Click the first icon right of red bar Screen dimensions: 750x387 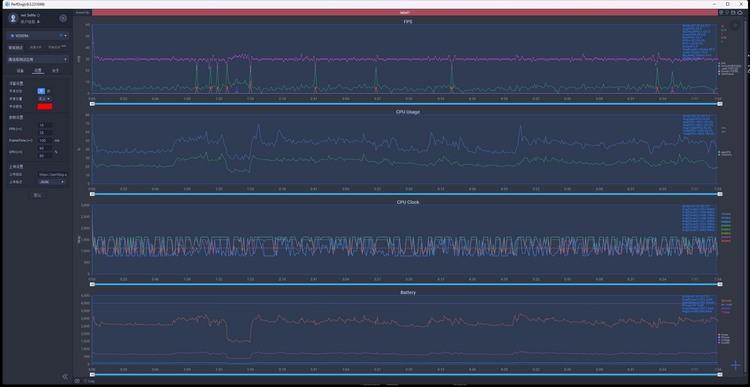click(722, 12)
